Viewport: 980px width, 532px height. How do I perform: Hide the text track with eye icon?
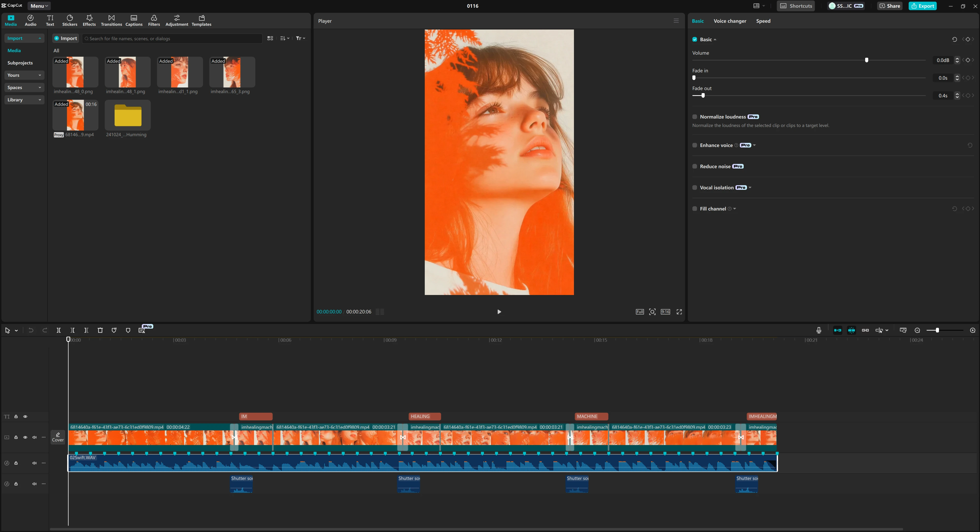(x=25, y=416)
